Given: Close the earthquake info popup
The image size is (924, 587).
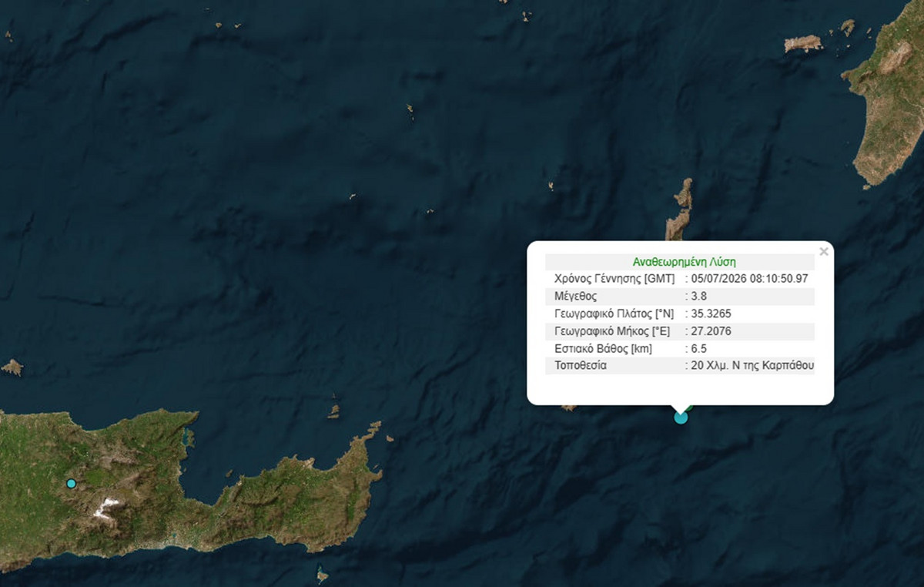Looking at the screenshot, I should coord(824,252).
